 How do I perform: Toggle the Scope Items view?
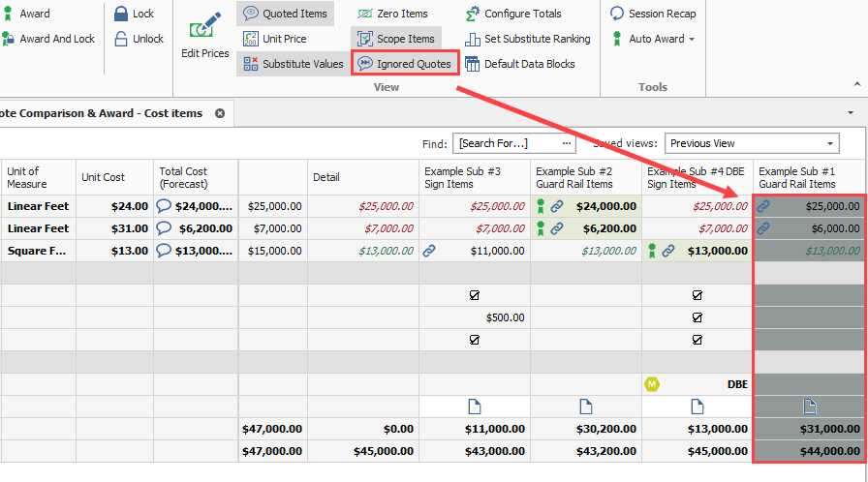point(396,39)
